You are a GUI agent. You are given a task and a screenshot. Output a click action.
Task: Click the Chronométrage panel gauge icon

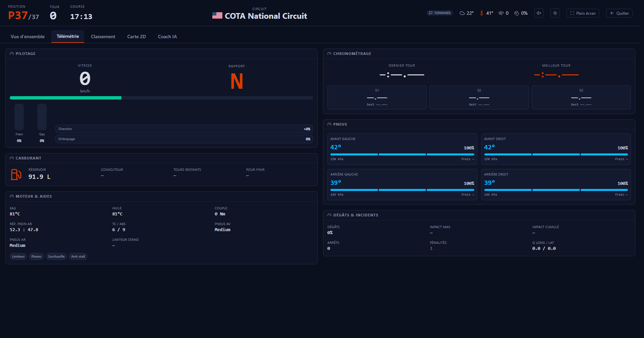click(x=329, y=54)
